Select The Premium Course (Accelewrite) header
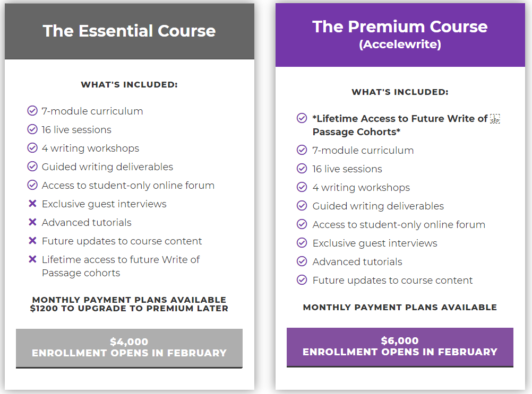The image size is (532, 394). pyautogui.click(x=400, y=35)
